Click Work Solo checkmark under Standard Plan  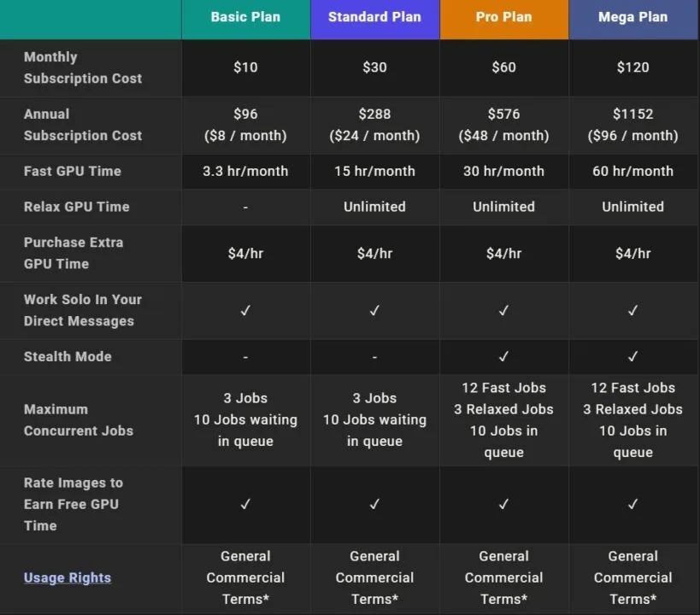click(x=374, y=311)
